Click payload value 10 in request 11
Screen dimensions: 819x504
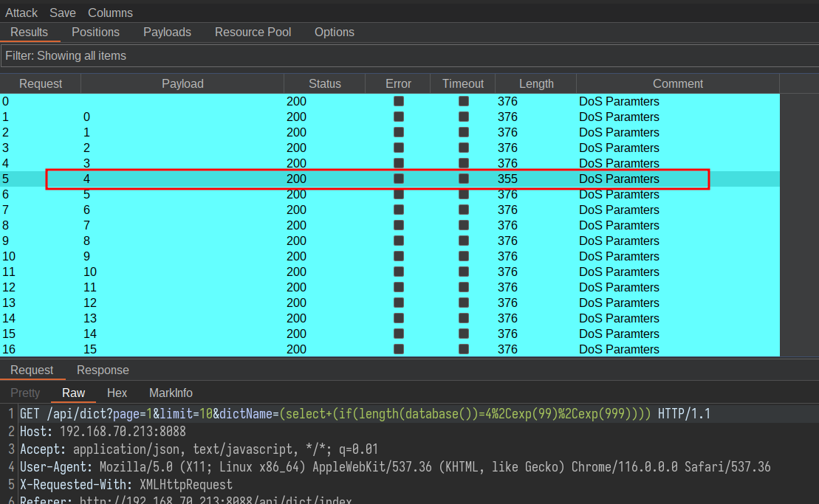tap(90, 272)
